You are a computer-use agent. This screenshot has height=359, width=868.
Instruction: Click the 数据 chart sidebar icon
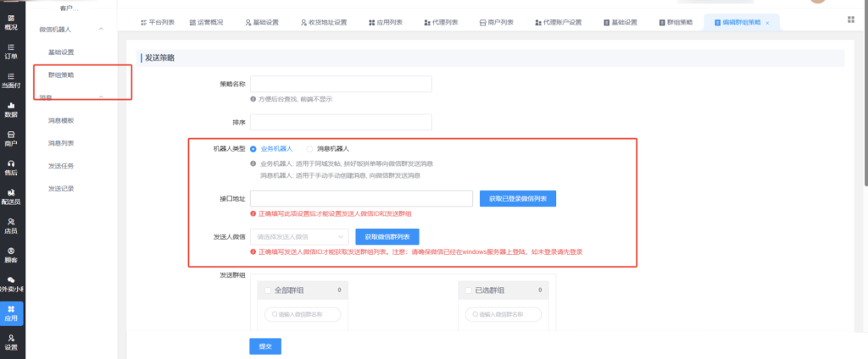11,109
